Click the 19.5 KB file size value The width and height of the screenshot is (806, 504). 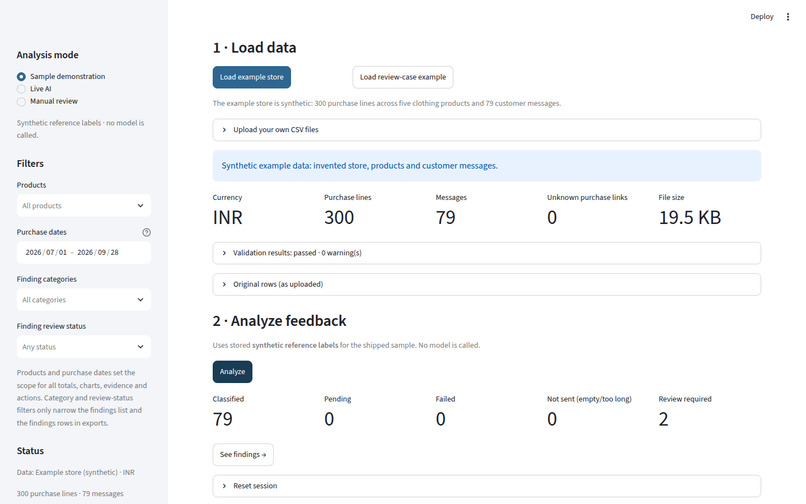point(690,218)
